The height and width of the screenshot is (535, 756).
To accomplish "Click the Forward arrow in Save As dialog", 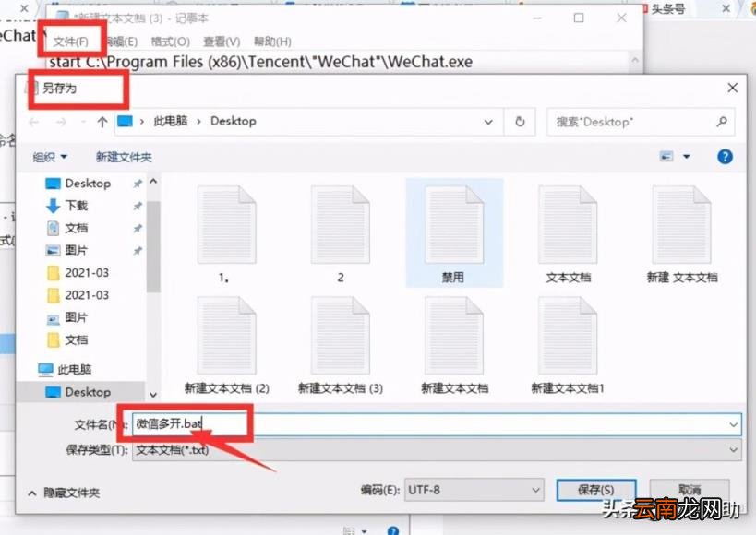I will tap(61, 122).
